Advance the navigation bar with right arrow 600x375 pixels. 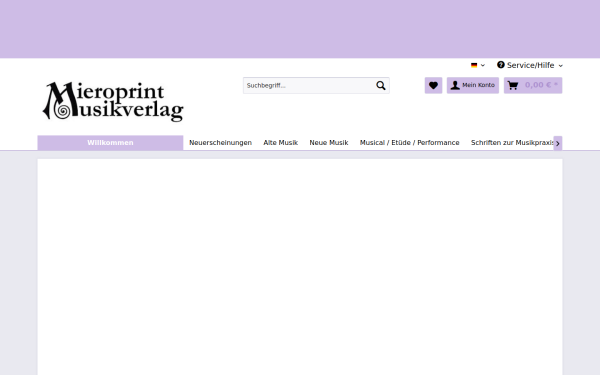[558, 143]
